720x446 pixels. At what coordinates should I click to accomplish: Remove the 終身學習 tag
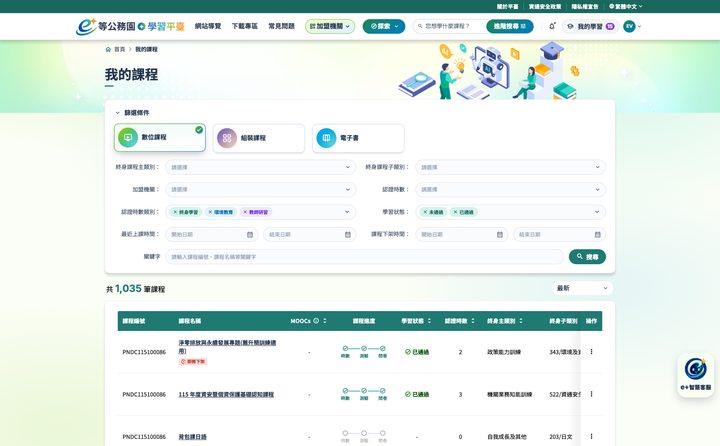pos(175,212)
